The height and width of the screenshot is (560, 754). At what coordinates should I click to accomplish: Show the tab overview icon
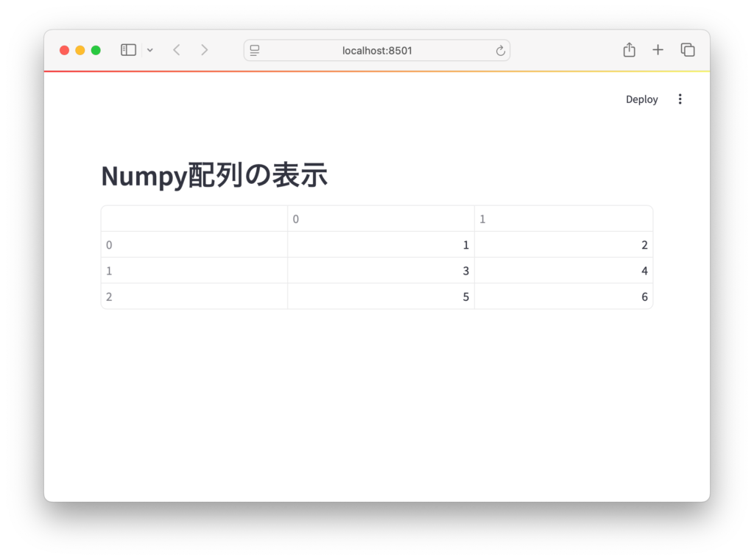pyautogui.click(x=687, y=50)
